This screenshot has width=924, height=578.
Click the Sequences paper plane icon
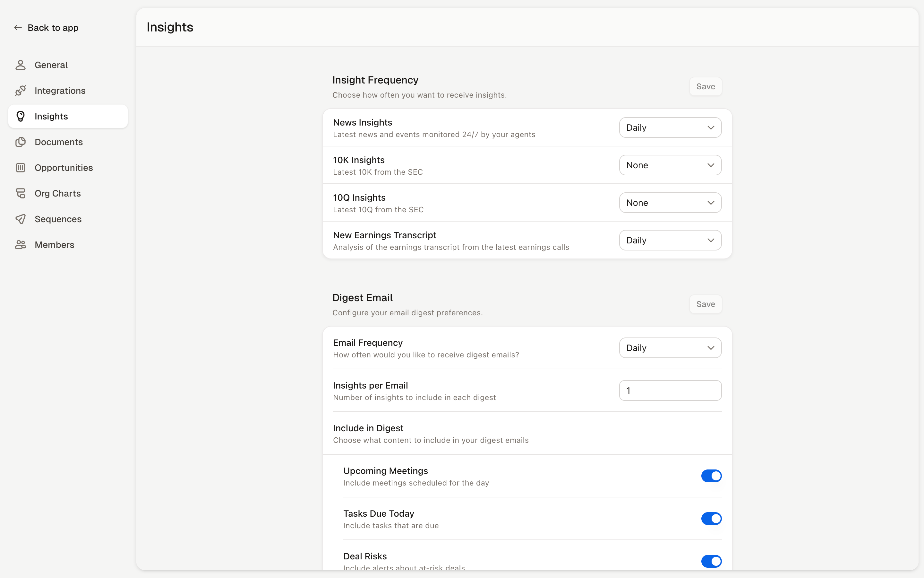[x=21, y=219]
